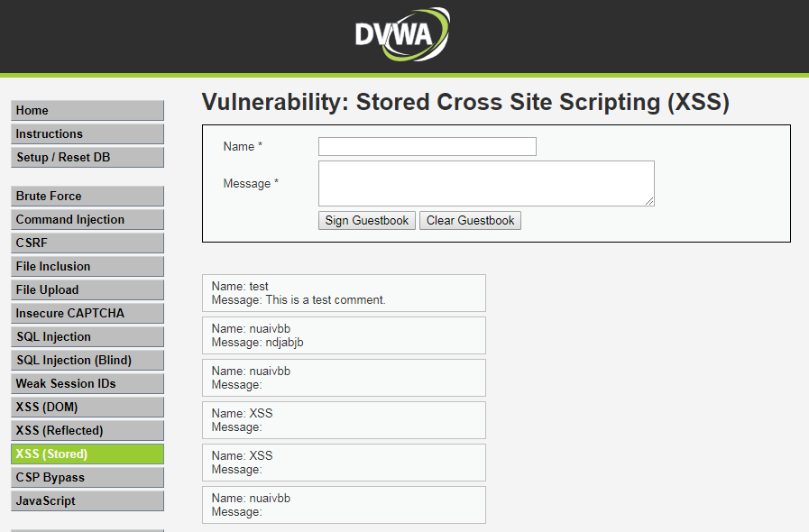Submit with Sign Guestbook button
Viewport: 809px width, 532px height.
pos(367,220)
